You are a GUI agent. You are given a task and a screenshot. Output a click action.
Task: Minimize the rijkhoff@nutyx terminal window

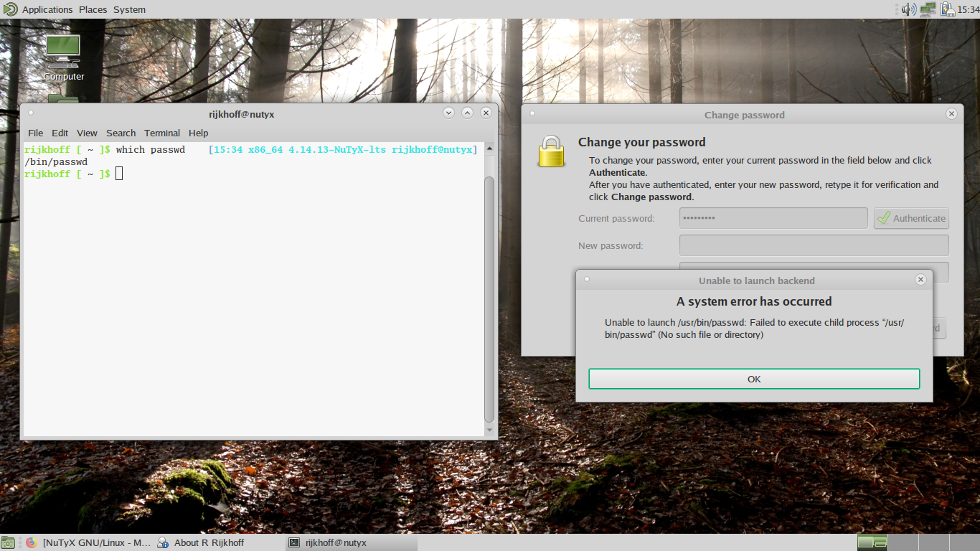(448, 113)
